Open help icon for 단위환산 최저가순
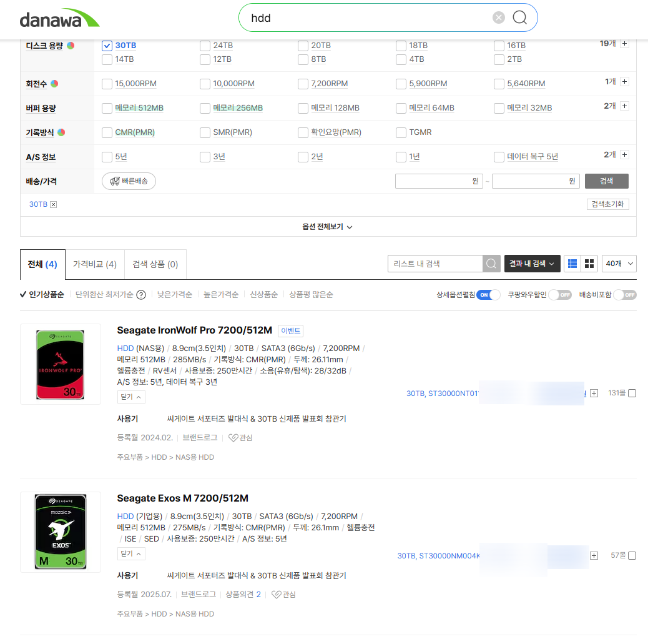Image resolution: width=648 pixels, height=644 pixels. pos(141,295)
